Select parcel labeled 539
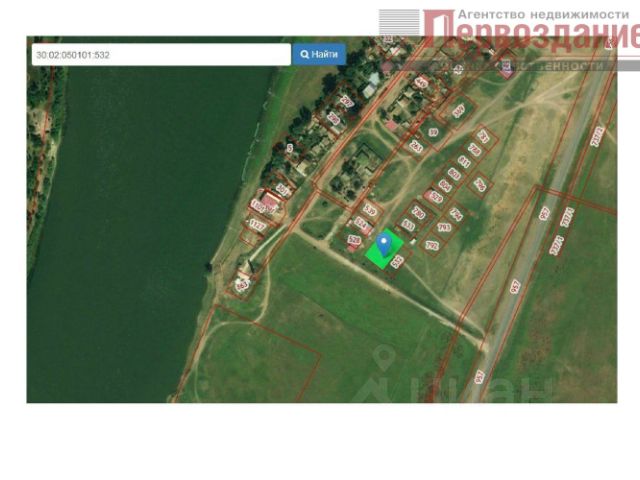The width and height of the screenshot is (640, 480). tap(370, 211)
